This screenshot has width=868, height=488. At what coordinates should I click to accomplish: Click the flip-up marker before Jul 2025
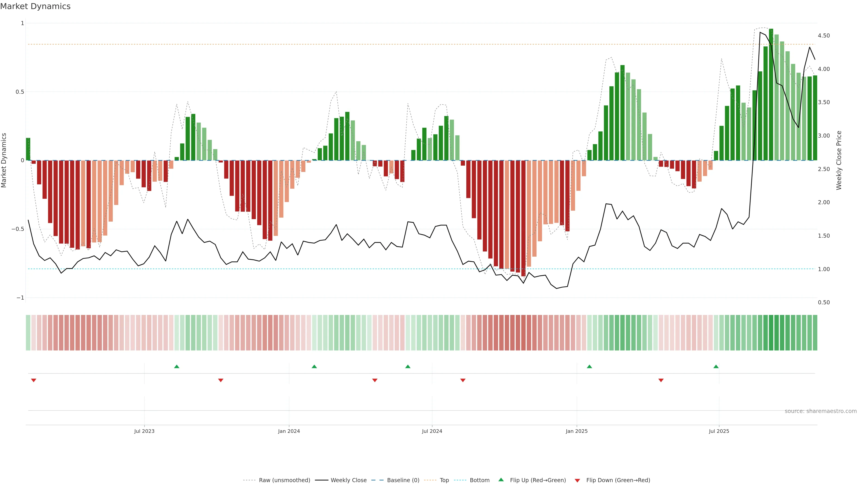716,366
